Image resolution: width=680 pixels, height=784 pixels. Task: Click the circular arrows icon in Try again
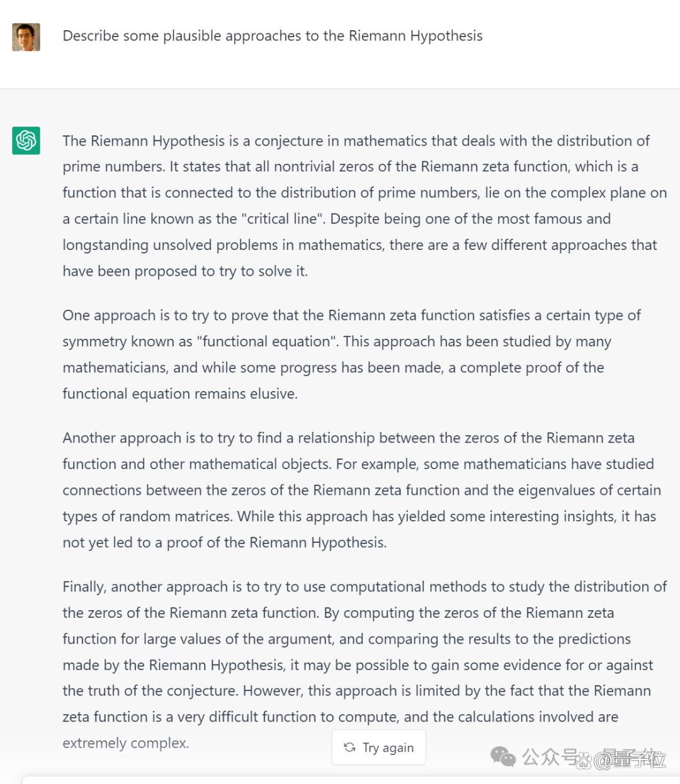click(349, 747)
